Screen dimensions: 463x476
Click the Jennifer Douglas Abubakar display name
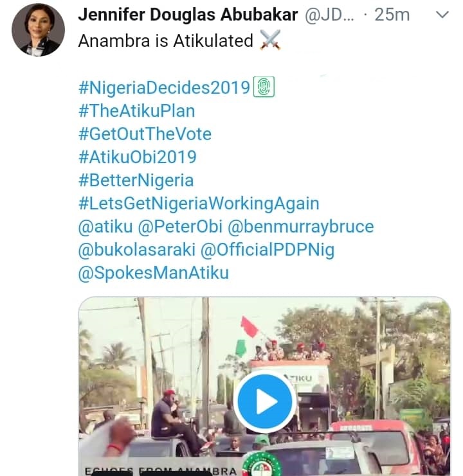point(186,15)
